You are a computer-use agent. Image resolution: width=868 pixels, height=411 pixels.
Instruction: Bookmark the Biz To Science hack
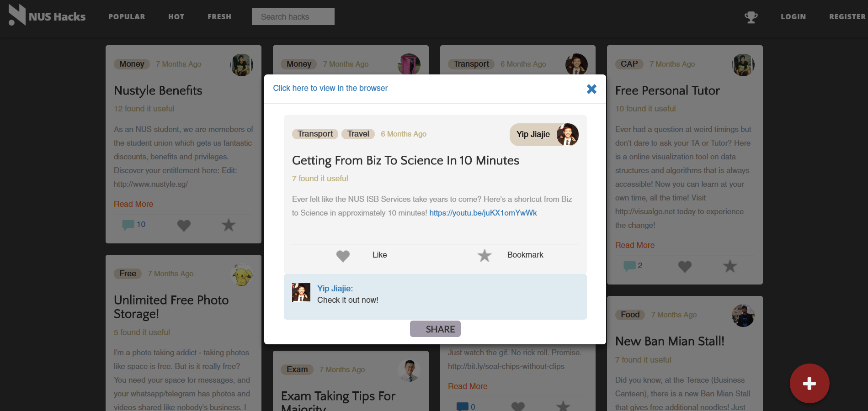(x=511, y=255)
